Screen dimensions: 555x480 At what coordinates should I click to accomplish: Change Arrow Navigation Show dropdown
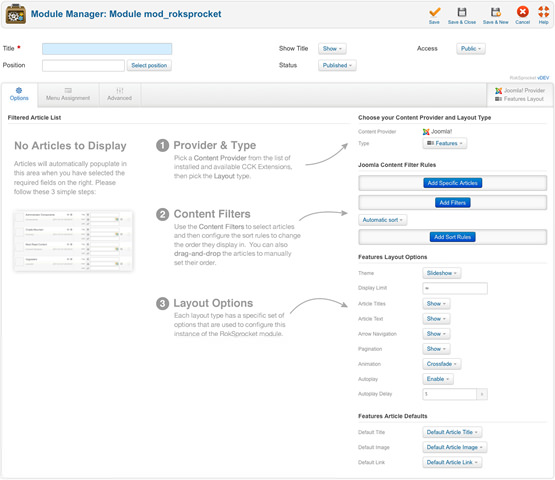436,333
